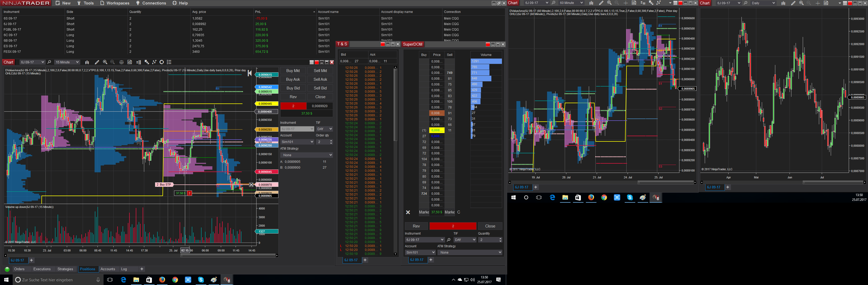Select pencil drawing tool in 60 Minute chart

601,3
